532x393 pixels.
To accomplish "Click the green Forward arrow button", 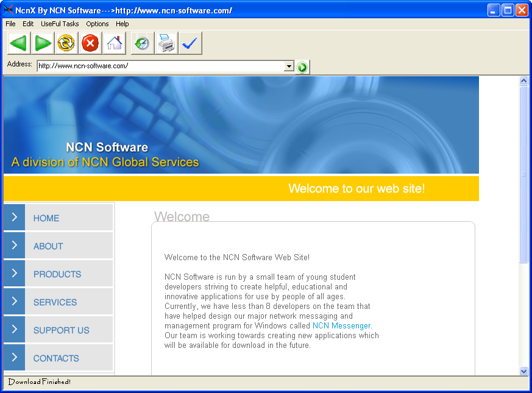I will 43,43.
